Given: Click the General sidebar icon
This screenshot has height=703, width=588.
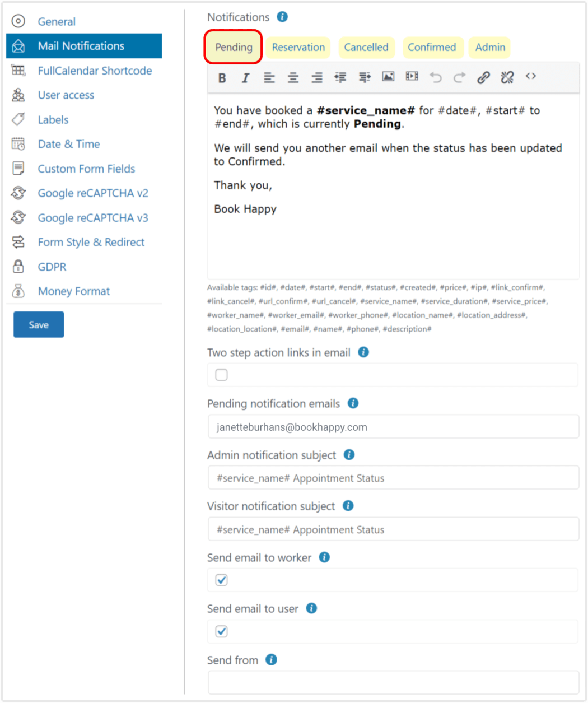Looking at the screenshot, I should click(18, 21).
